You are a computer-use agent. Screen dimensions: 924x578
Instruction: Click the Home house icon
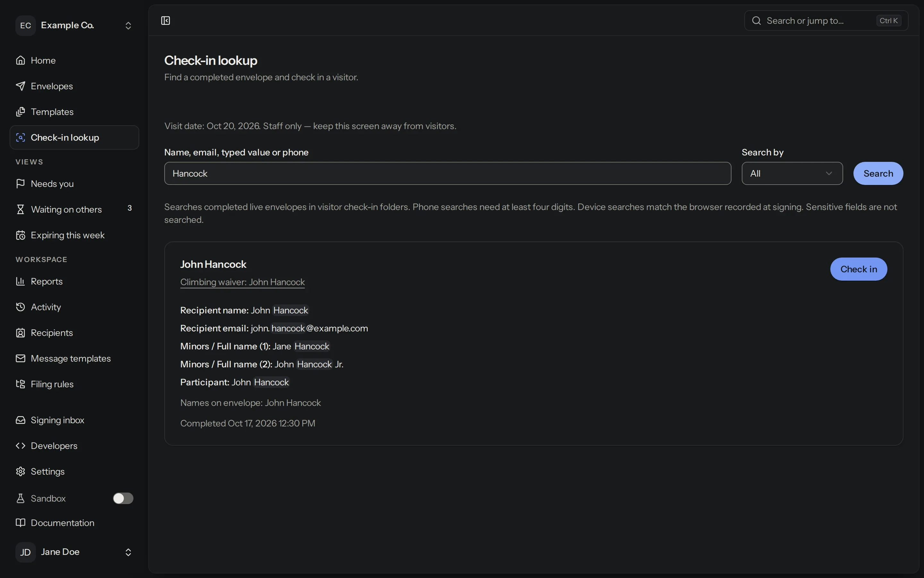pyautogui.click(x=21, y=60)
